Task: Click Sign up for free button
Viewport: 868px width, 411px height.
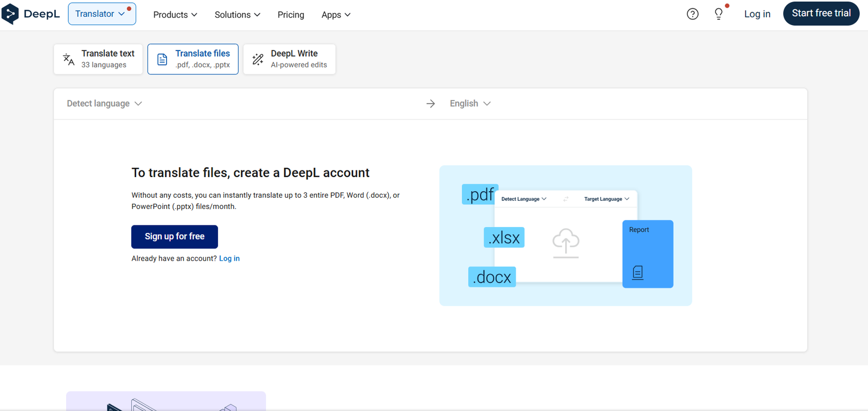Action: (175, 237)
